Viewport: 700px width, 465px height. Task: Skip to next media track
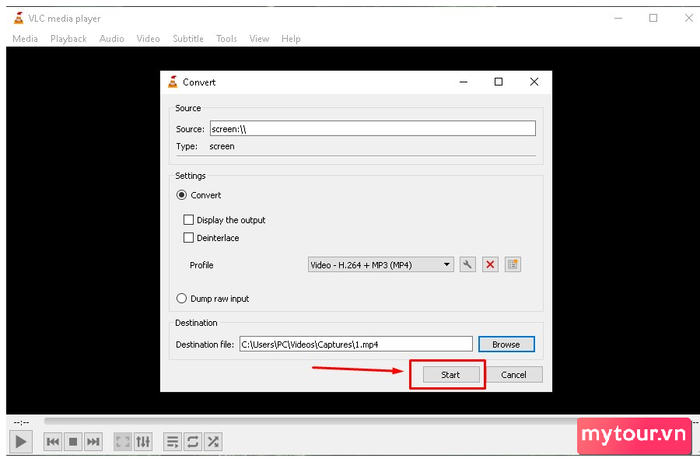(93, 441)
